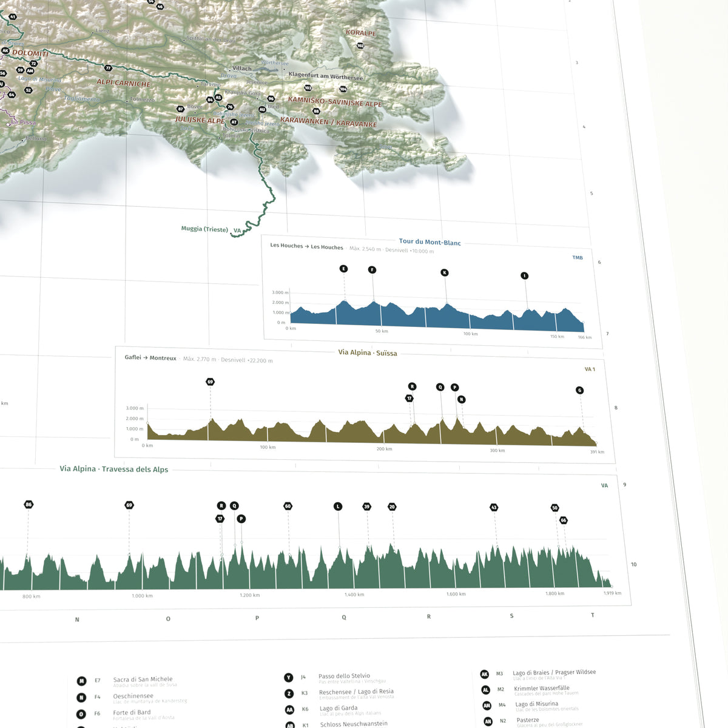Click the 'KAMNIŠKO-SAVINJSKE ALPE' range label
728x728 pixels.
[335, 101]
